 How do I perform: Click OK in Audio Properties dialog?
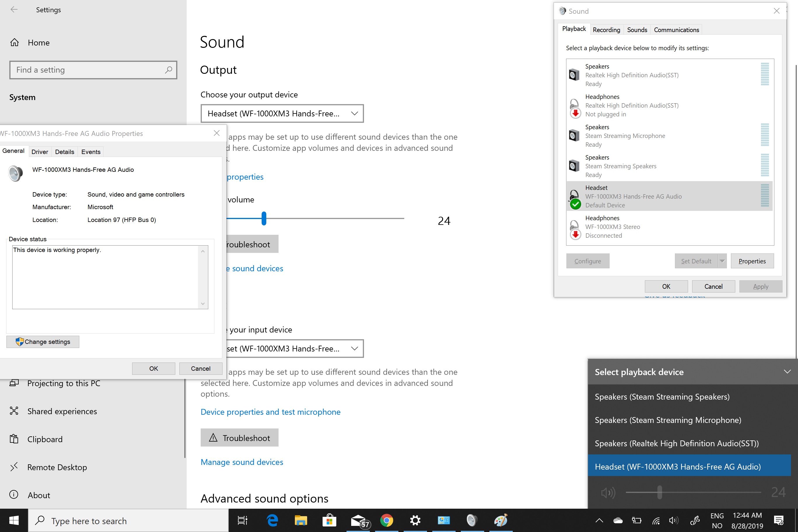[153, 368]
